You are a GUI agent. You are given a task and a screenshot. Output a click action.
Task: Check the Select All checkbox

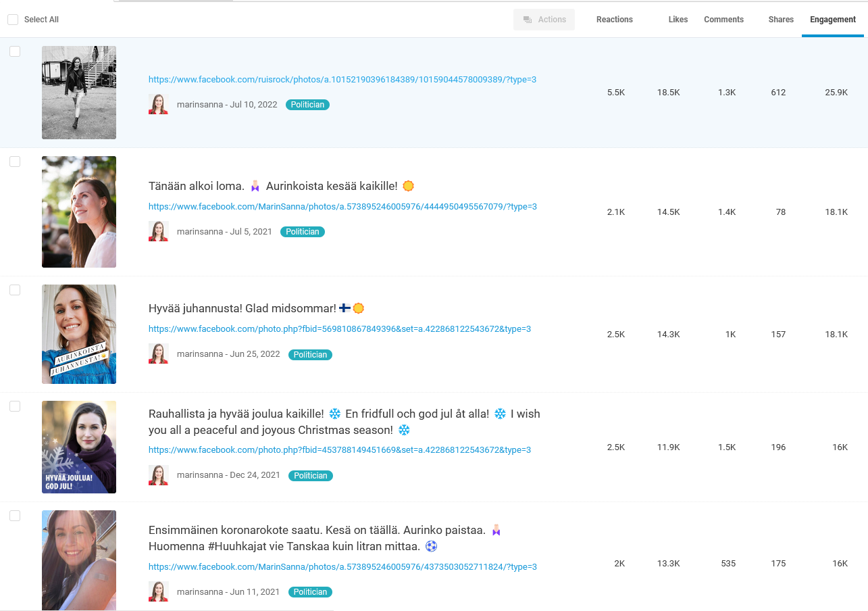13,20
